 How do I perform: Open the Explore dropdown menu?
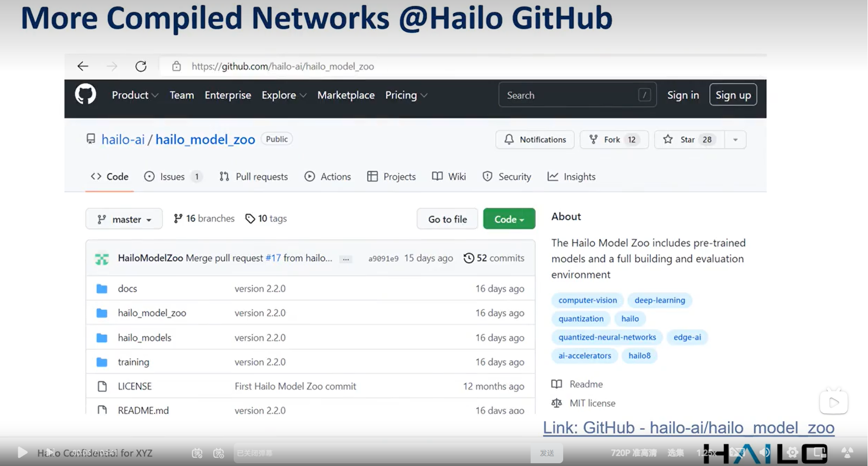point(284,95)
